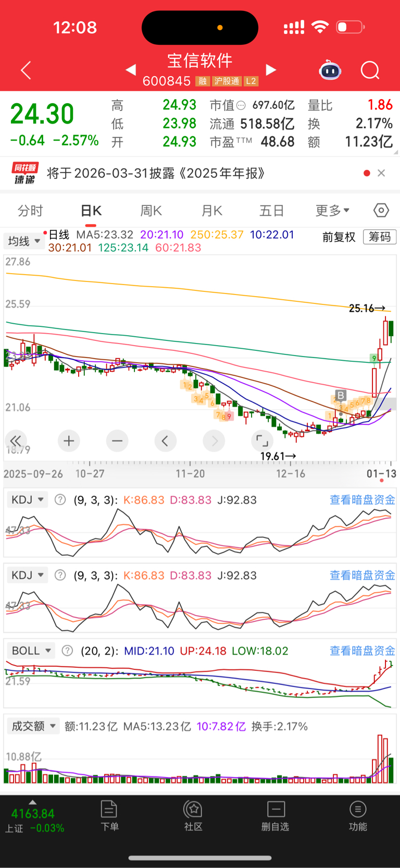
Task: Tap 250:25.37 moving average label
Action: tap(217, 235)
